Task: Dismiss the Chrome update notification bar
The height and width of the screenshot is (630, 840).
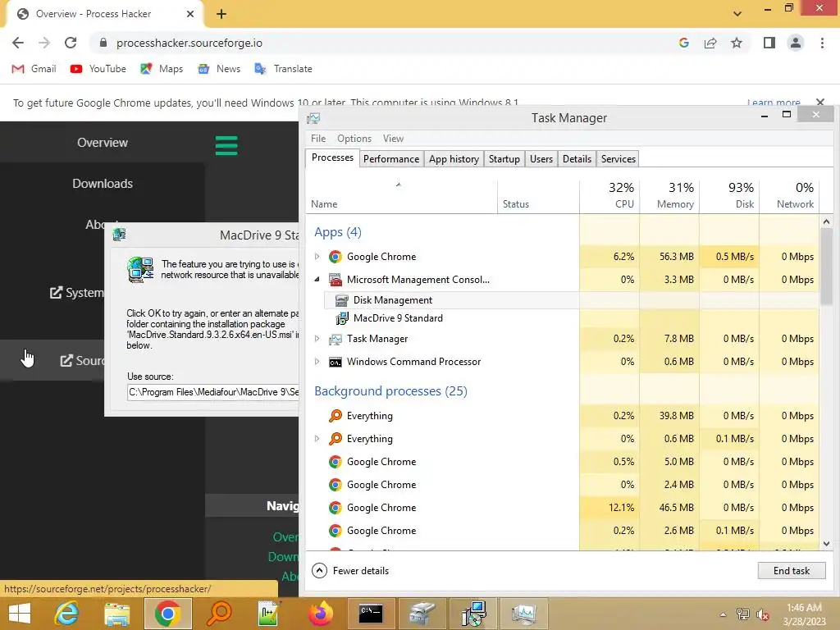Action: point(819,102)
